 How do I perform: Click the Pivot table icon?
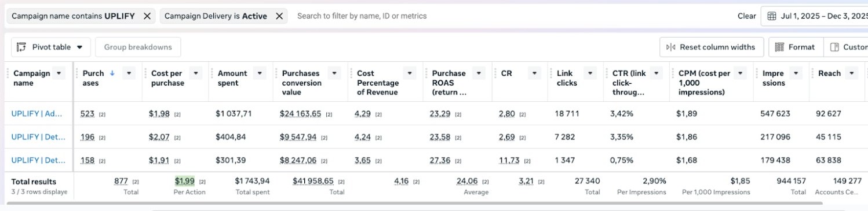click(22, 47)
